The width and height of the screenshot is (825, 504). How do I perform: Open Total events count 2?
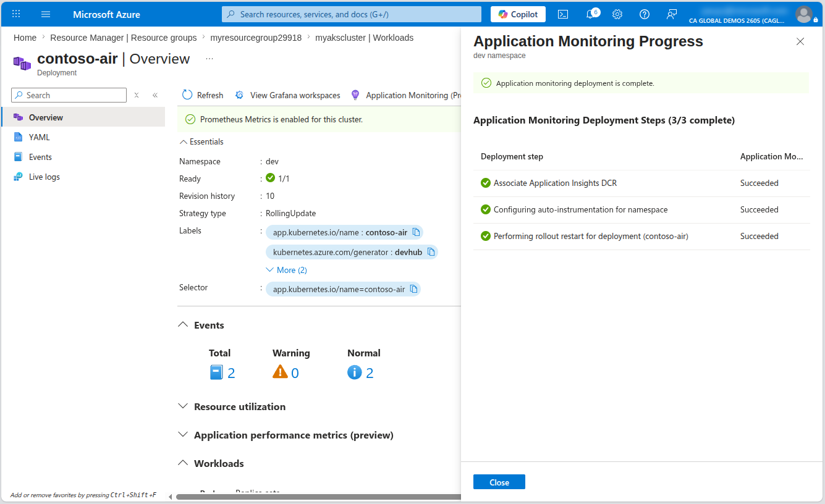[x=231, y=372]
